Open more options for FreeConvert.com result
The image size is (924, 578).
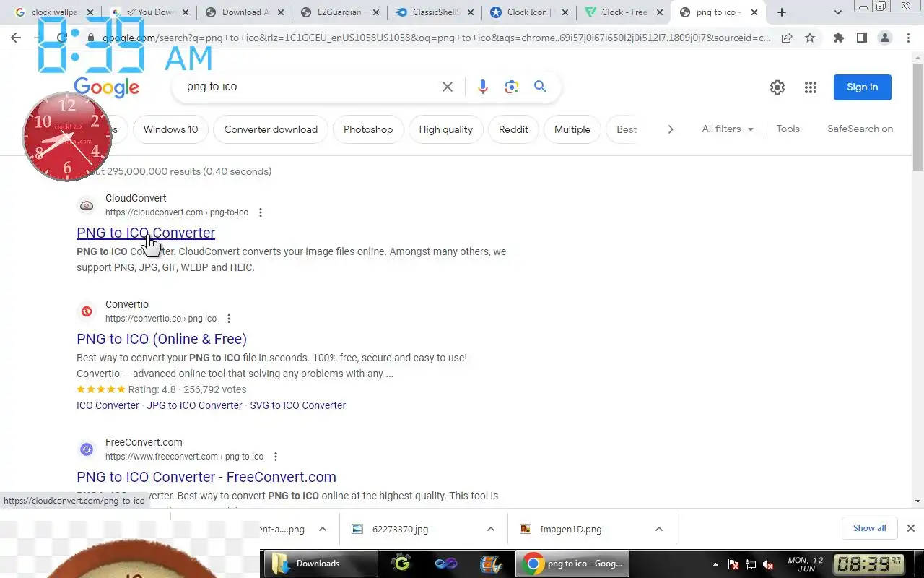276,457
